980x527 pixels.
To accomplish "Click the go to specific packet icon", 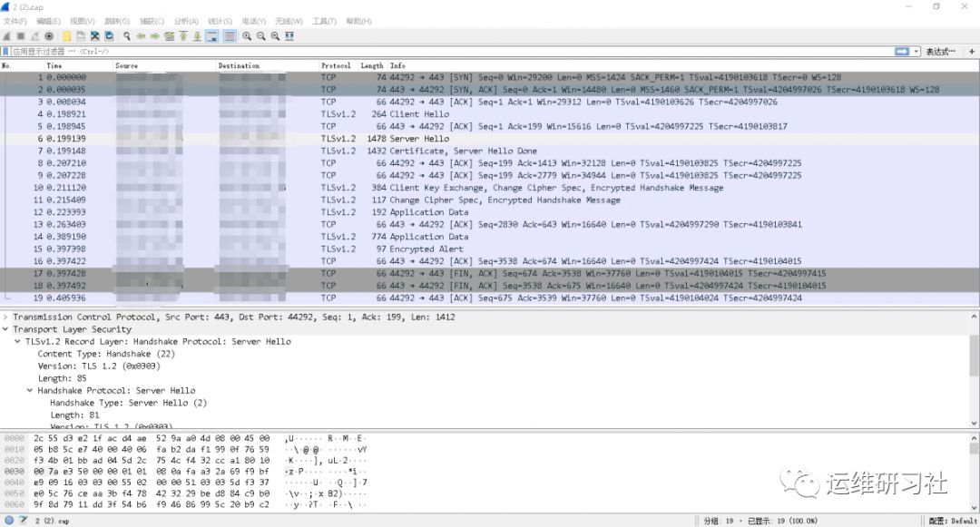I will point(169,36).
